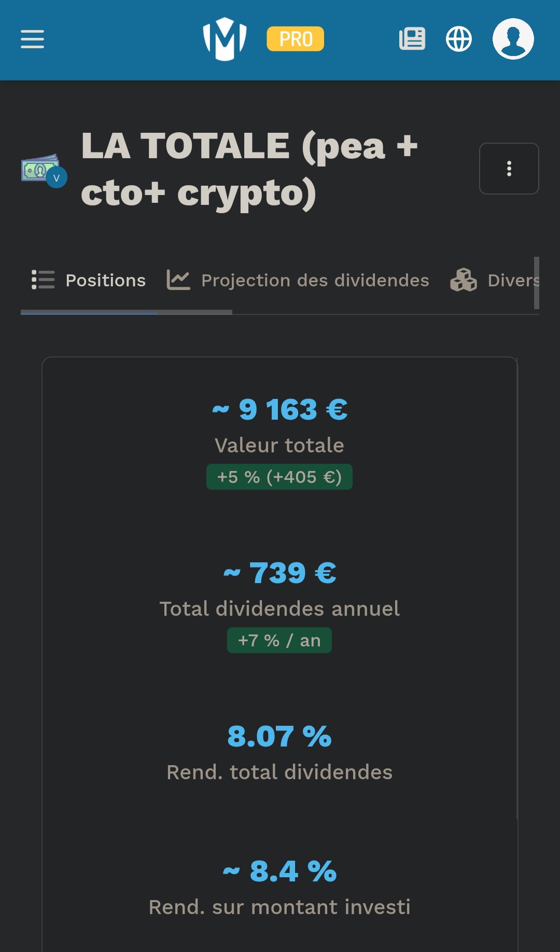
Task: Click the blue V badge on portfolio icon
Action: coord(57,178)
